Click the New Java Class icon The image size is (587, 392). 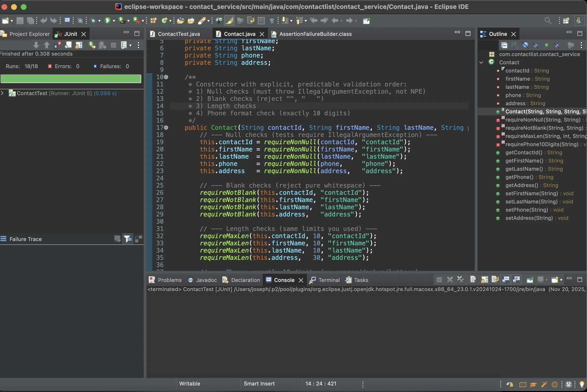point(164,20)
